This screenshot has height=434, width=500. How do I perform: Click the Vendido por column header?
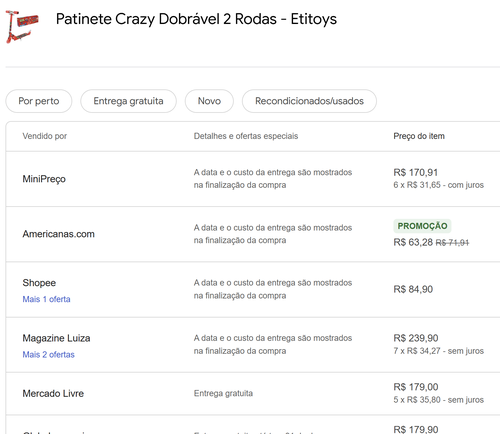coord(45,136)
